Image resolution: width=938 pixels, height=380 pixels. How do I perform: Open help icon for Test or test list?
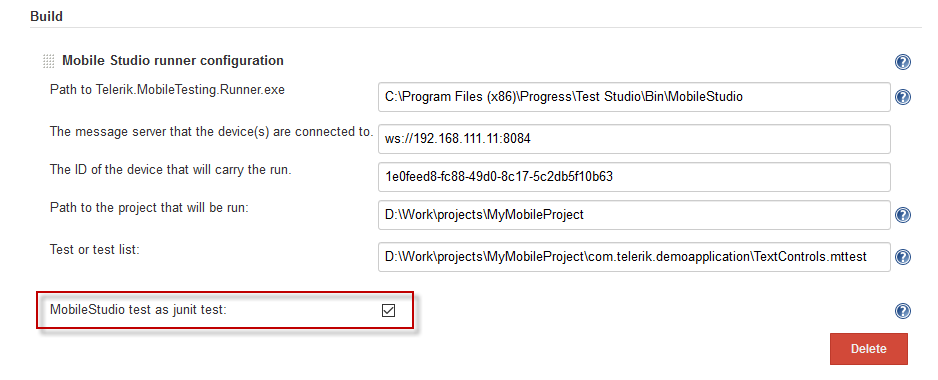903,257
